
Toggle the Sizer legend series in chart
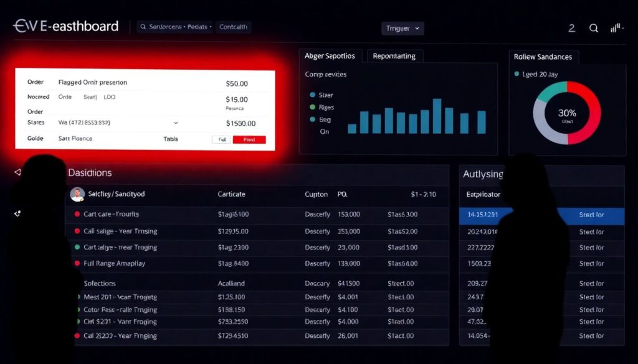click(x=313, y=95)
